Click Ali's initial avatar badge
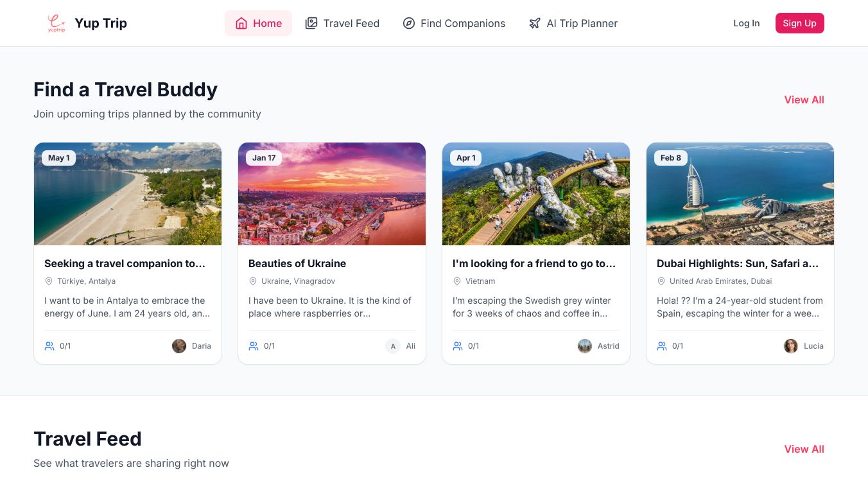Viewport: 868px width, 488px height. pyautogui.click(x=393, y=346)
